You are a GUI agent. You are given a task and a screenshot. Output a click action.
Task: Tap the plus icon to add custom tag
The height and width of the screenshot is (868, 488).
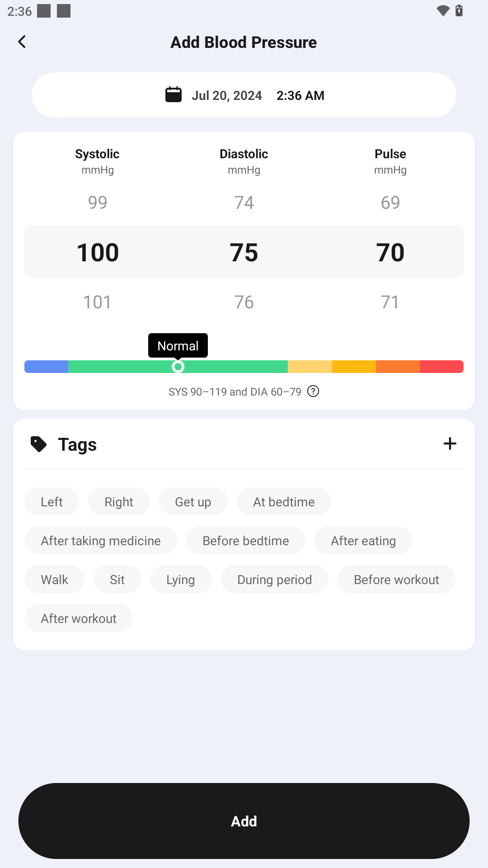point(450,443)
